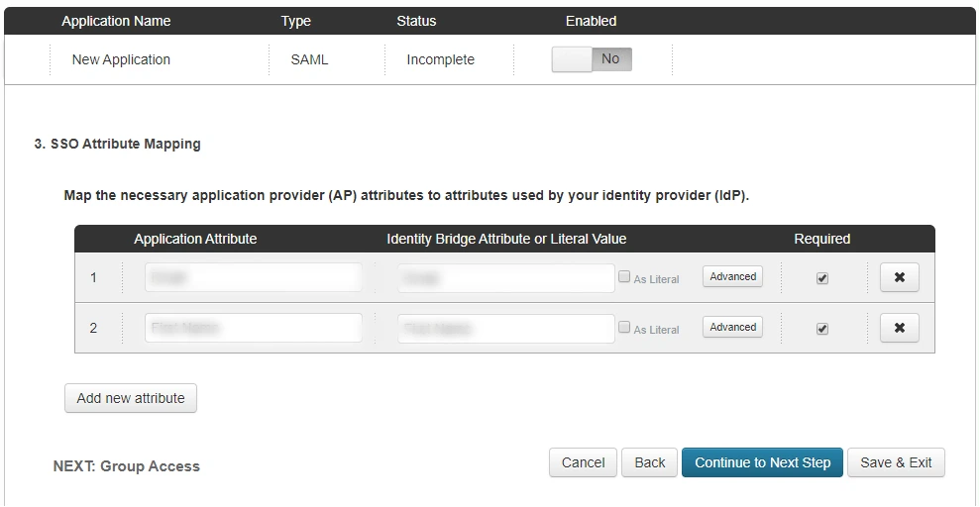Click Identity Bridge Attribute field row 2
980x507 pixels.
[x=506, y=328]
